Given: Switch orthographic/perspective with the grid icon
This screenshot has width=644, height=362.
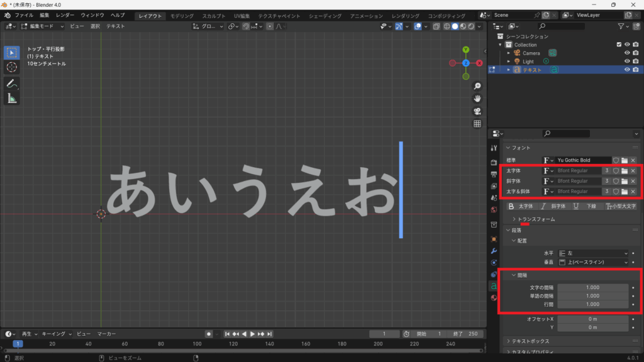Looking at the screenshot, I should pyautogui.click(x=477, y=124).
